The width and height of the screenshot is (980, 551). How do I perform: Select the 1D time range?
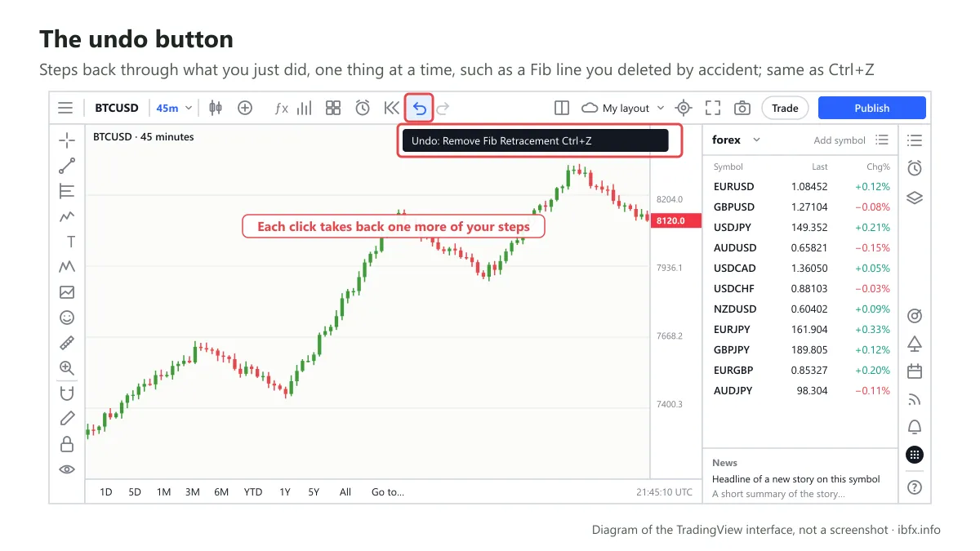[106, 491]
